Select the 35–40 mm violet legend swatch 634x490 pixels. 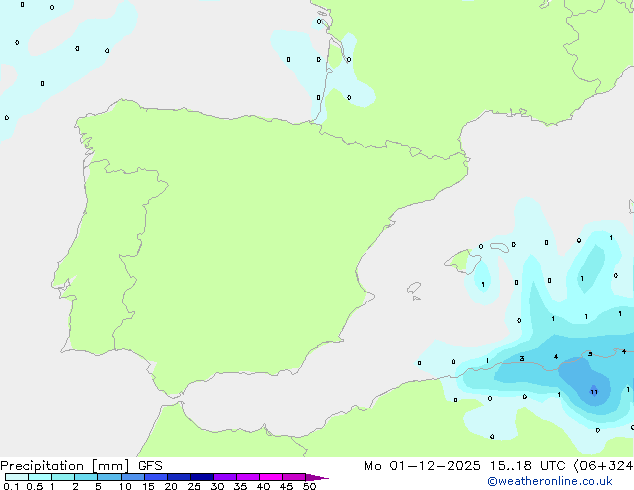(x=247, y=477)
